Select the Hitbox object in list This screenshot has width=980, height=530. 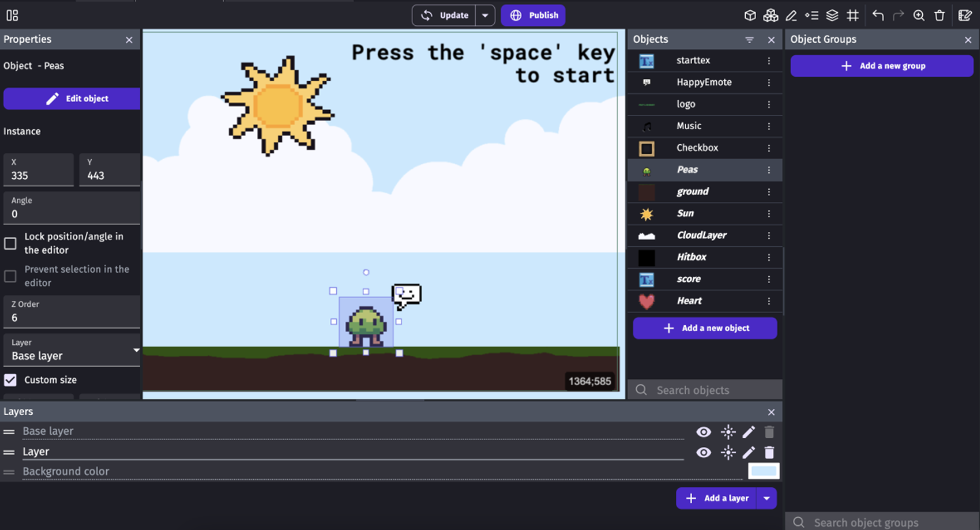704,257
